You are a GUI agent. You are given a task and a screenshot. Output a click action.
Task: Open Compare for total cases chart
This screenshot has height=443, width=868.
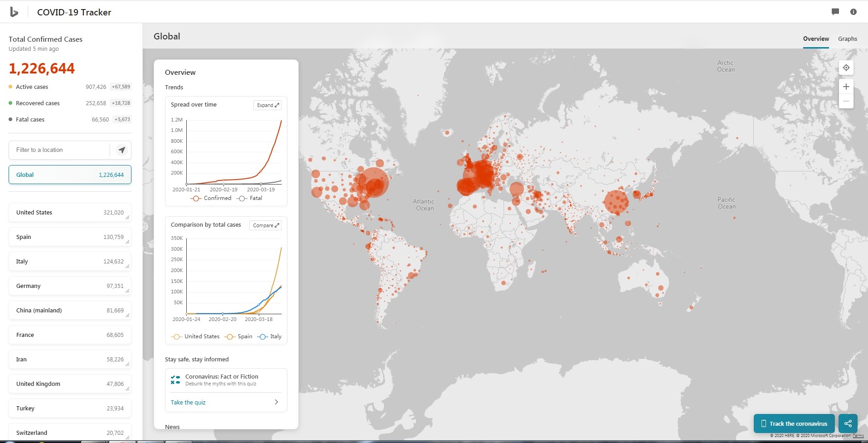pyautogui.click(x=266, y=225)
